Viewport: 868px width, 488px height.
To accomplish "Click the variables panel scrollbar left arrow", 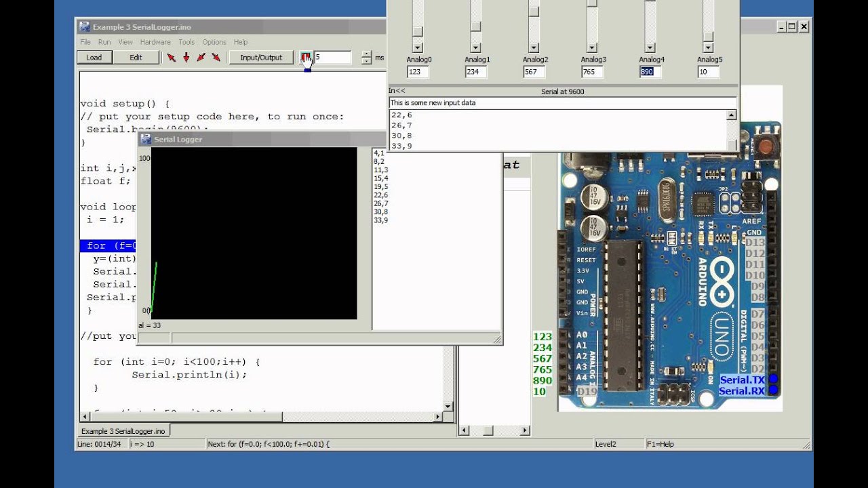I will coord(465,430).
